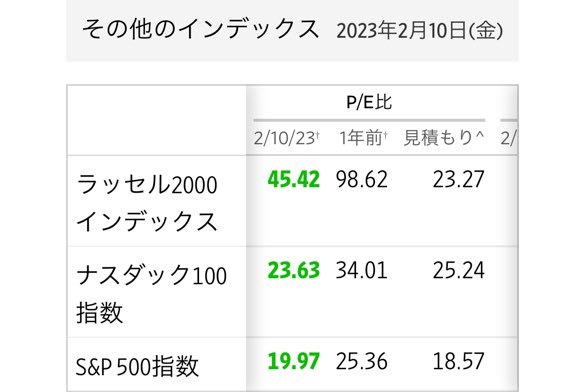The image size is (585, 392).
Task: Select the 見積もり column header
Action: click(x=444, y=138)
